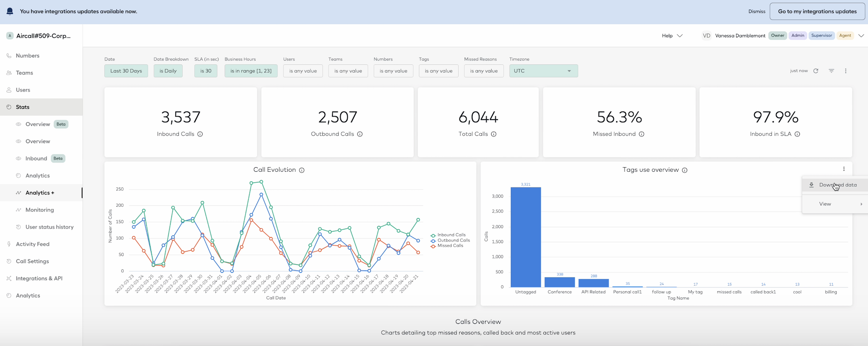Open Tags use overview three-dot menu
Screen dimensions: 868x346
click(x=844, y=169)
